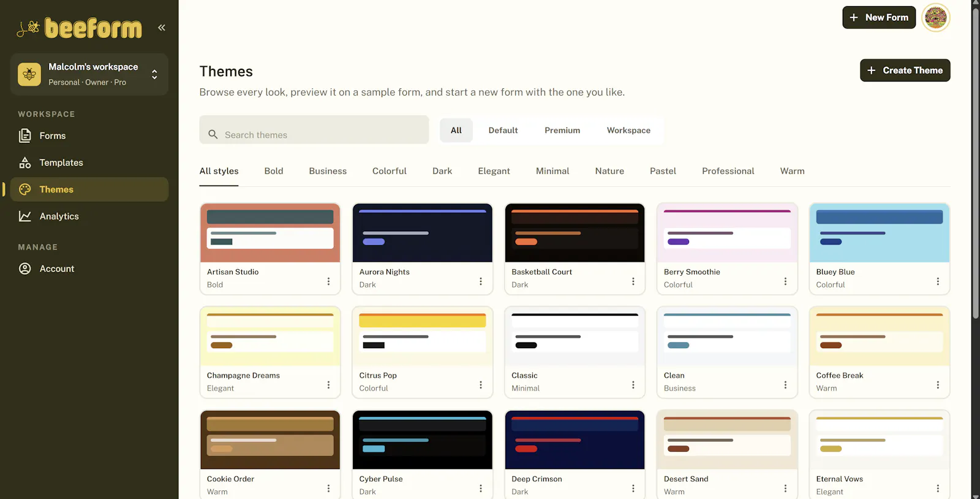Open options menu for Clean theme
This screenshot has width=980, height=499.
(785, 385)
